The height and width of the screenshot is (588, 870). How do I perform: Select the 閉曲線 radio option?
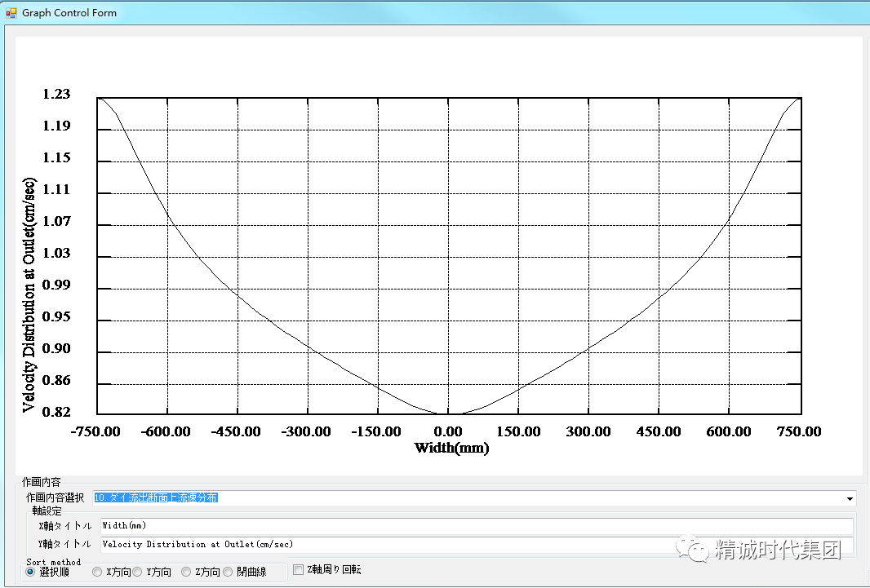[228, 572]
